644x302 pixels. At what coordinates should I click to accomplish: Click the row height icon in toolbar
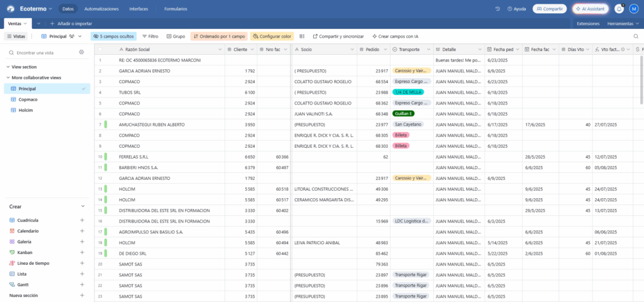302,36
